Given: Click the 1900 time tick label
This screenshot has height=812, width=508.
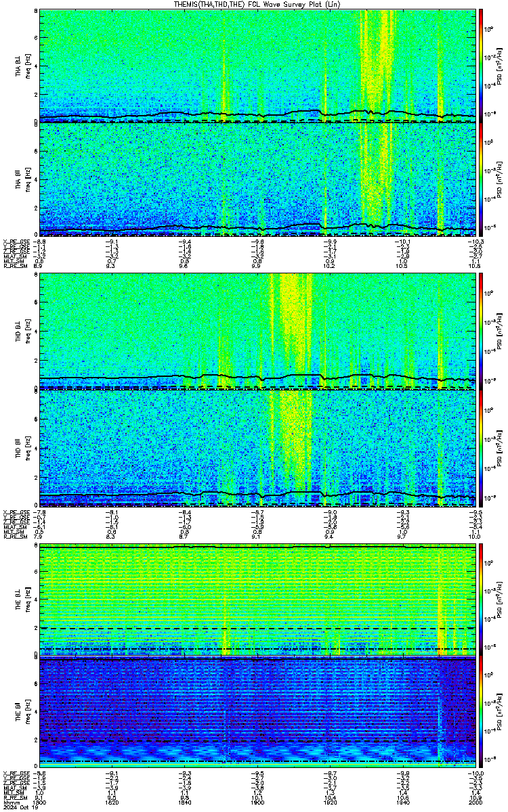Looking at the screenshot, I should click(257, 802).
